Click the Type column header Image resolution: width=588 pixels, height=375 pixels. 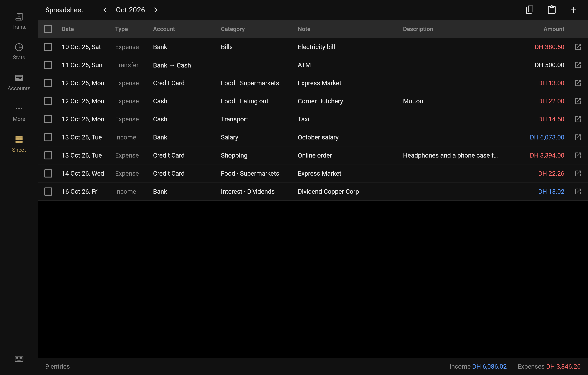(x=121, y=29)
